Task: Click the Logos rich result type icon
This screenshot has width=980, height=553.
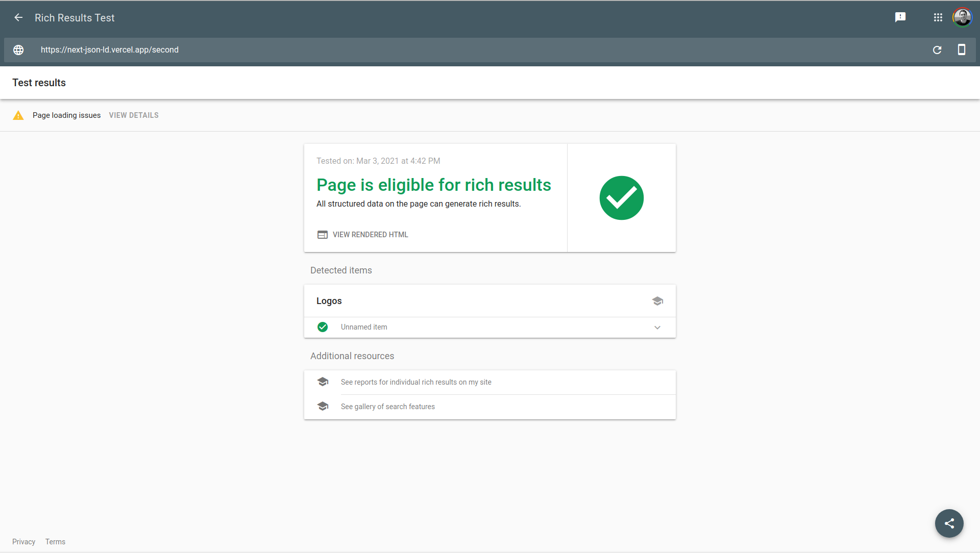Action: coord(657,301)
